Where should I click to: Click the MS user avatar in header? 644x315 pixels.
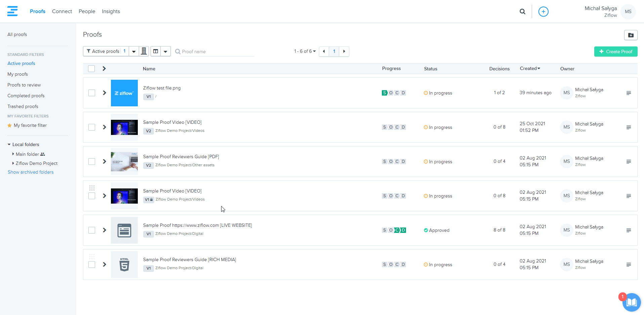(x=628, y=11)
